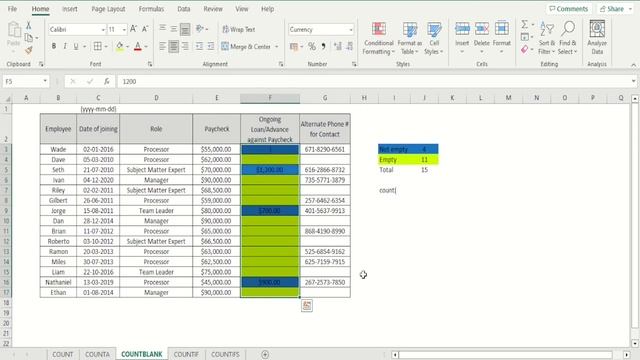
Task: Open Find & Select
Action: (568, 38)
